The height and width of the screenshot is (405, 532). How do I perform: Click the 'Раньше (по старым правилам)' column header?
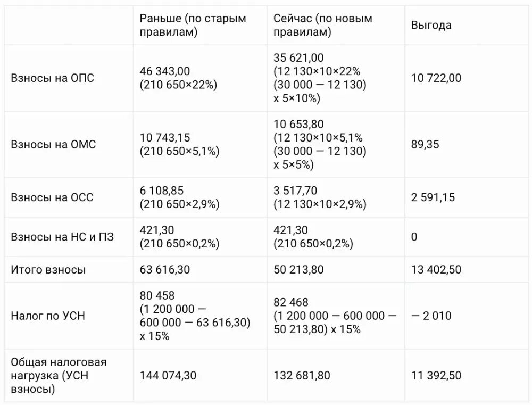pos(193,25)
